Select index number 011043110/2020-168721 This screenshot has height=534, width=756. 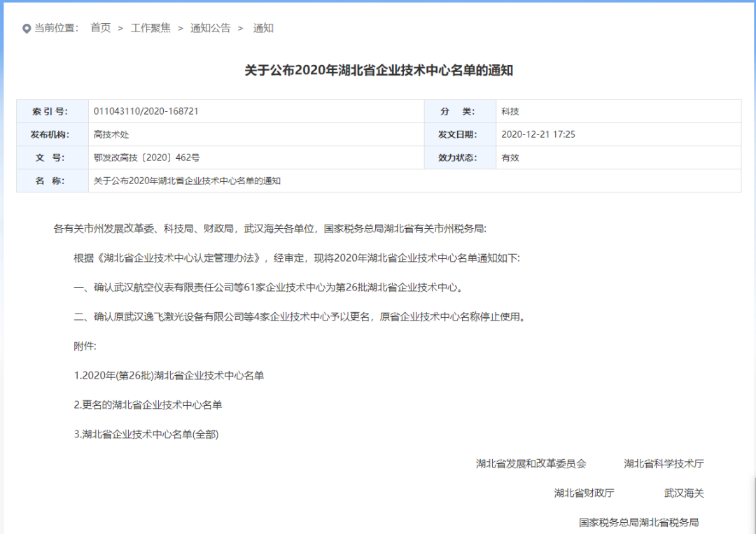click(x=146, y=111)
